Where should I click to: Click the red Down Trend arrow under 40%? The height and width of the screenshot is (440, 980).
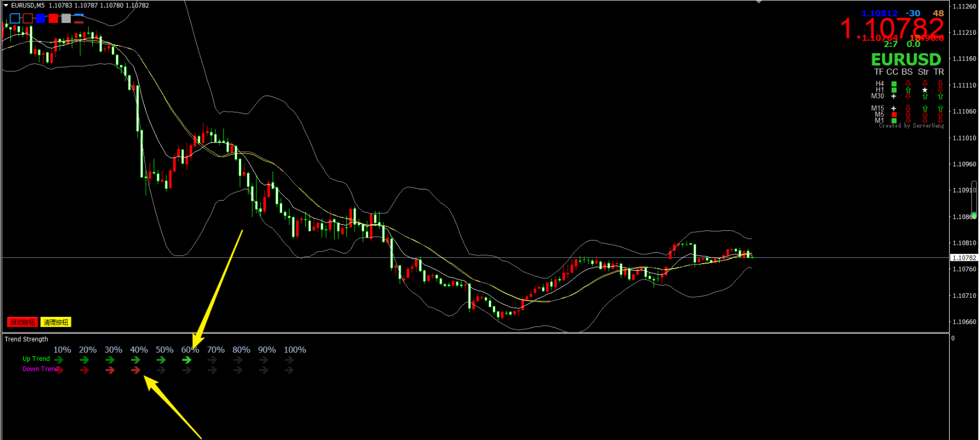(x=136, y=370)
